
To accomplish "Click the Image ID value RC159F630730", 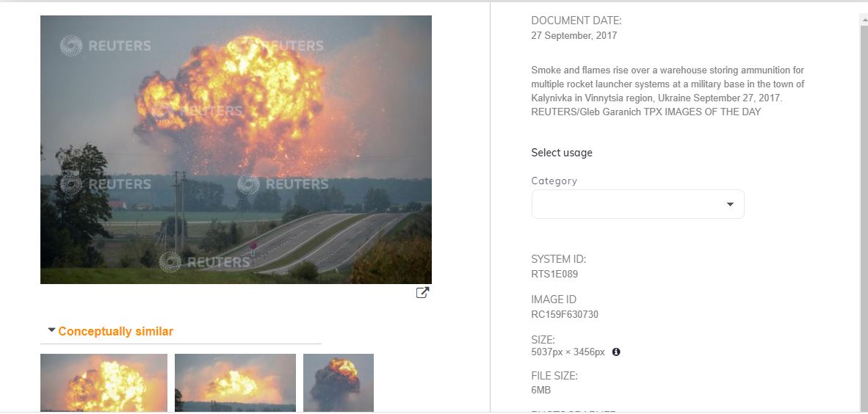I will tap(565, 315).
